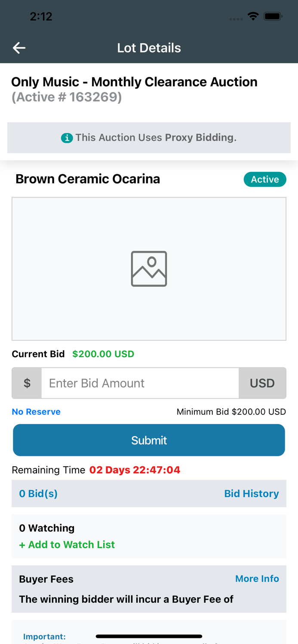Tap the image placeholder for the ocarina photo
This screenshot has height=644, width=298.
tap(149, 269)
